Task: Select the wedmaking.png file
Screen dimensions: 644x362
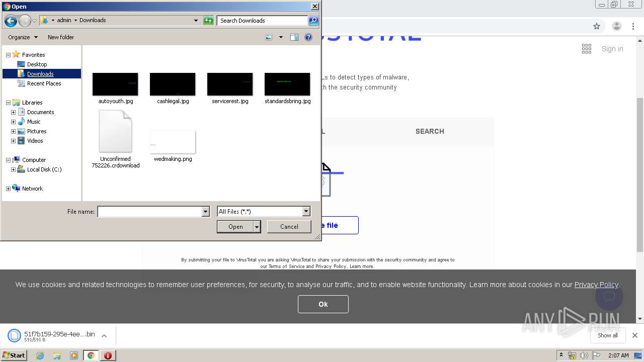Action: click(x=173, y=146)
